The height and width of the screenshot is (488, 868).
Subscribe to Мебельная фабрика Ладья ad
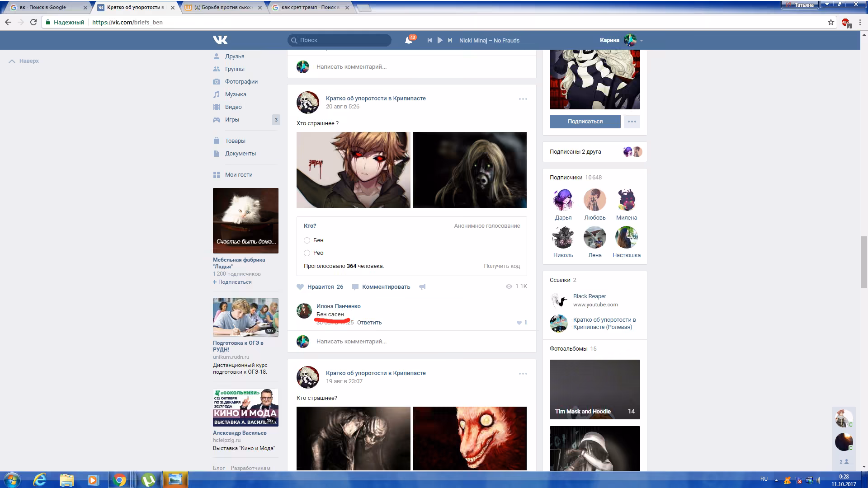(x=232, y=282)
